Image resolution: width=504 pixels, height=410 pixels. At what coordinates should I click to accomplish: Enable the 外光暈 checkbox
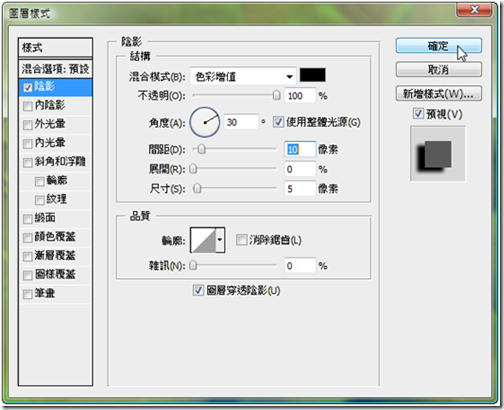[x=28, y=125]
